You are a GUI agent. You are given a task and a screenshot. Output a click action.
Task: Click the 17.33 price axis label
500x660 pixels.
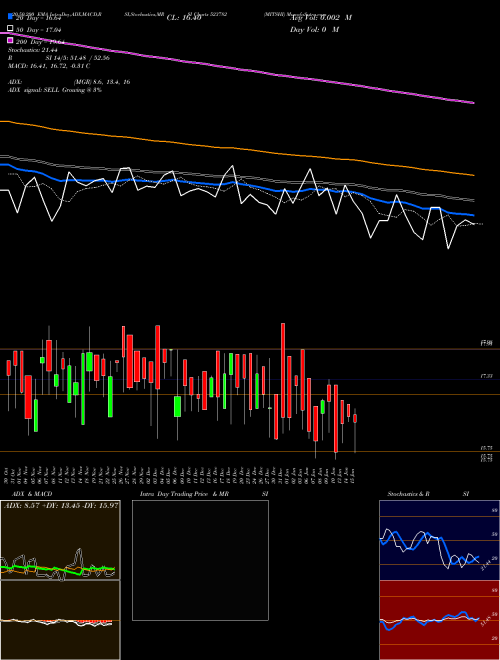tap(487, 376)
